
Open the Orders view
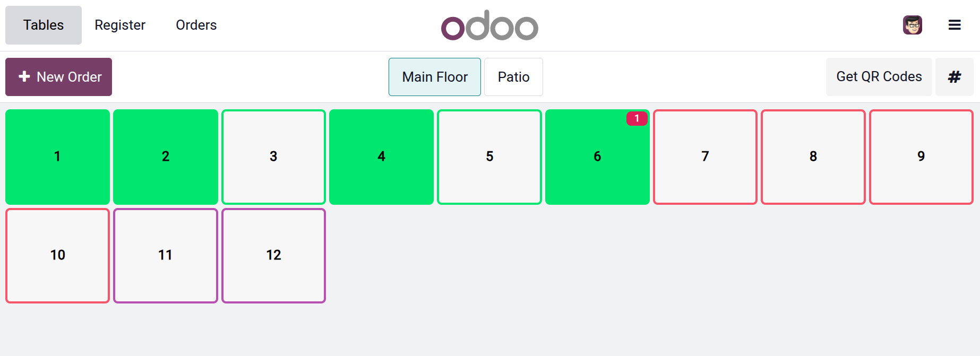click(x=196, y=25)
